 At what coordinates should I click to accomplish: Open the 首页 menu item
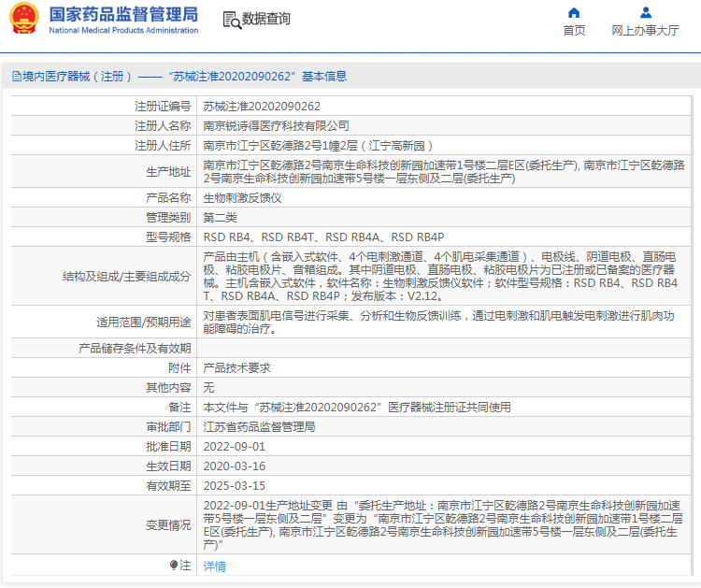coord(574,30)
